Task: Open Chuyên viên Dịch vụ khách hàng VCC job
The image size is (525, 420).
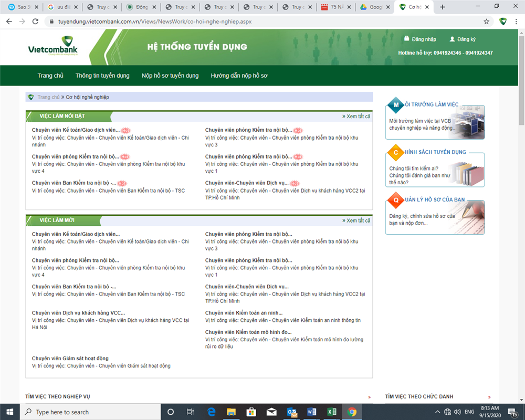Action: [x=78, y=313]
